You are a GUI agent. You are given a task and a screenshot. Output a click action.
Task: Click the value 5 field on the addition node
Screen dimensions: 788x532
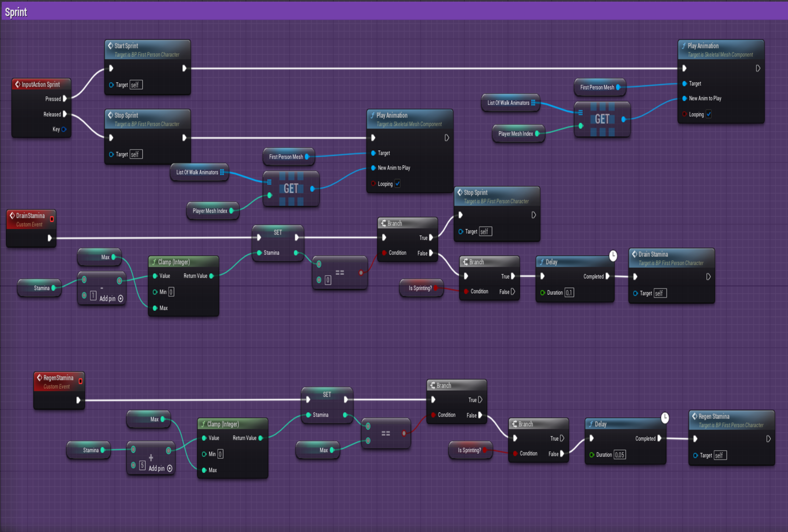coord(142,465)
